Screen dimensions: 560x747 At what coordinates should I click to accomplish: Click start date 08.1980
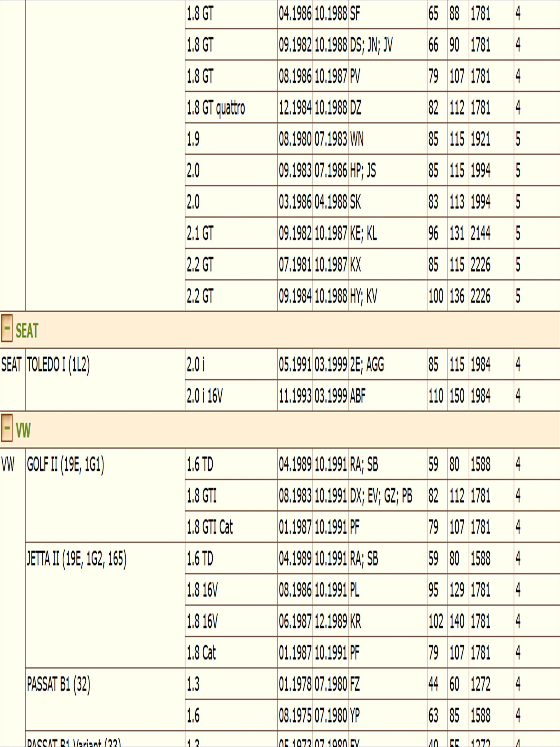pyautogui.click(x=295, y=139)
